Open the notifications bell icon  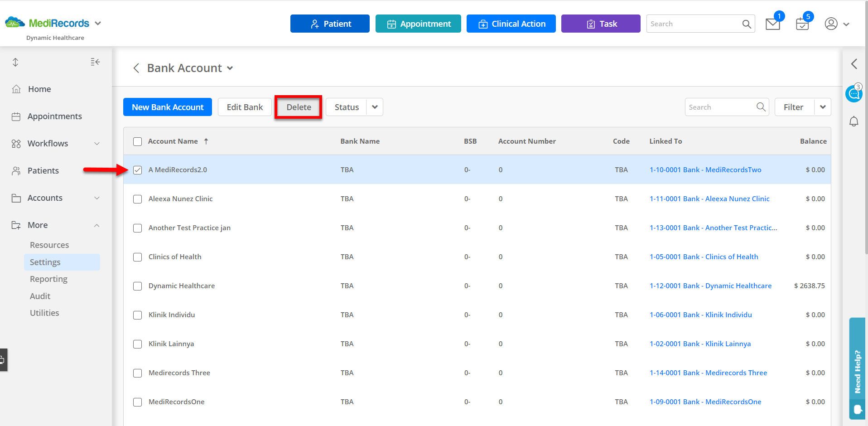coord(854,121)
